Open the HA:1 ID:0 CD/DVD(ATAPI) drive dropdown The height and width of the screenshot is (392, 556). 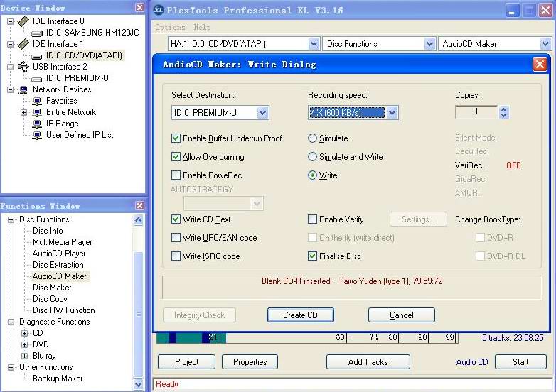point(314,44)
